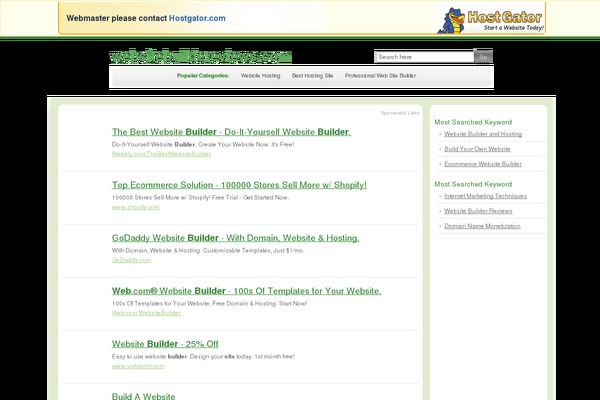Viewport: 600px width, 400px height.
Task: Open Build Your Own Website keyword link
Action: pyautogui.click(x=477, y=149)
